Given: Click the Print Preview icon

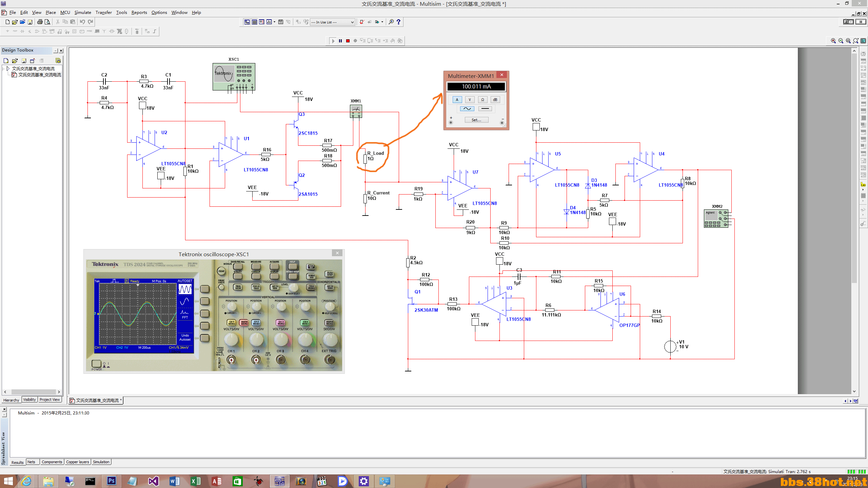Looking at the screenshot, I should [47, 22].
